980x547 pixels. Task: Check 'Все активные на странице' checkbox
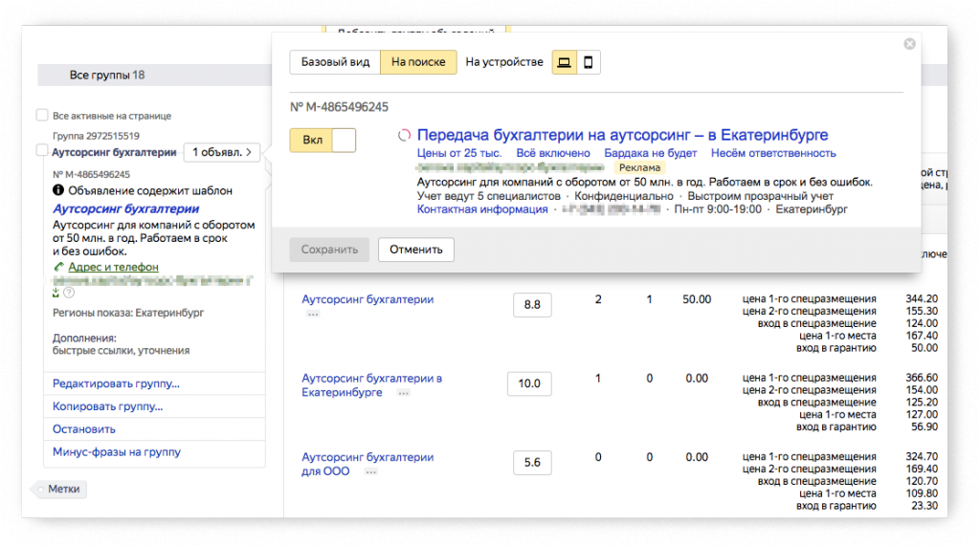(42, 116)
